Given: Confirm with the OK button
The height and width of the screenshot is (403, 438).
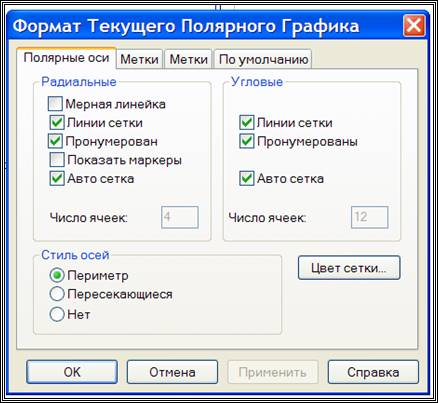Looking at the screenshot, I should coord(72,372).
